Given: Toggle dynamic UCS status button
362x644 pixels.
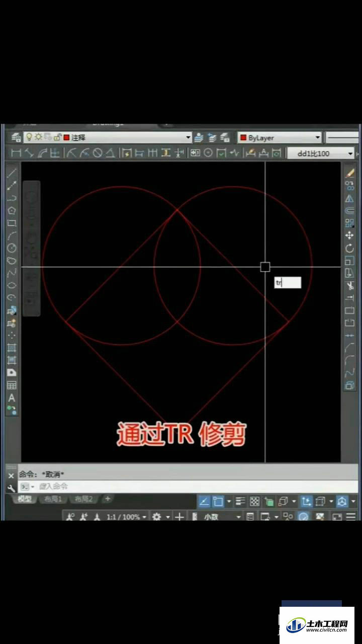Looking at the screenshot, I should (306, 501).
